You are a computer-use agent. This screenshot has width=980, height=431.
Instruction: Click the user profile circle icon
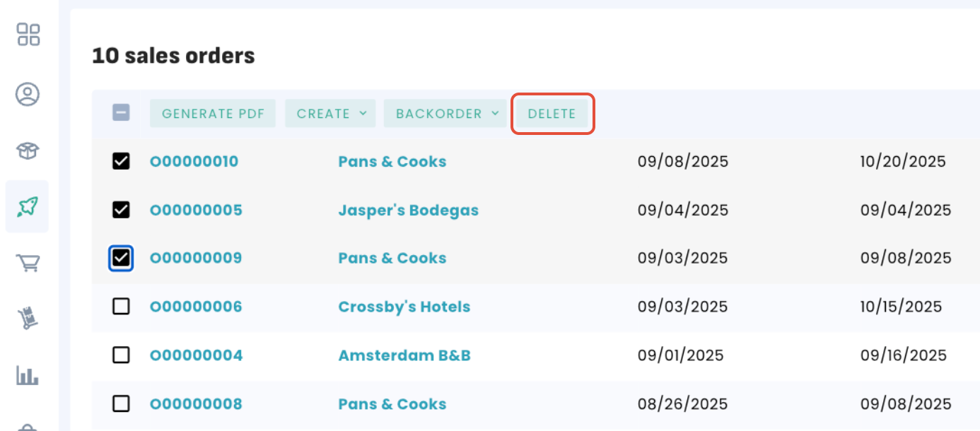pos(28,94)
